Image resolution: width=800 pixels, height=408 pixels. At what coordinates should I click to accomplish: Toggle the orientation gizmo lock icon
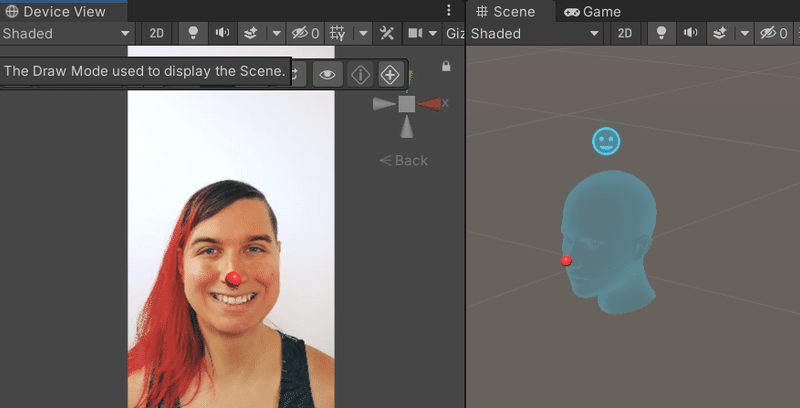[446, 66]
